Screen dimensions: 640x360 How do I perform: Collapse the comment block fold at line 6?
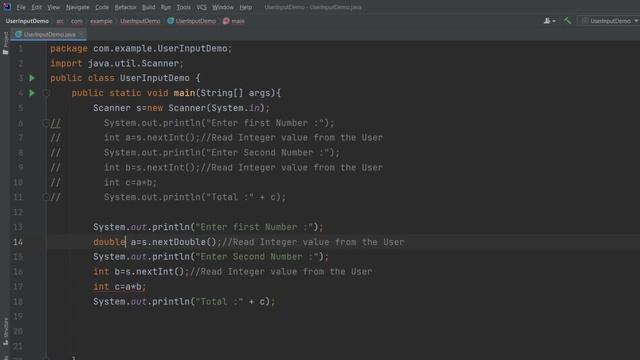coord(46,123)
